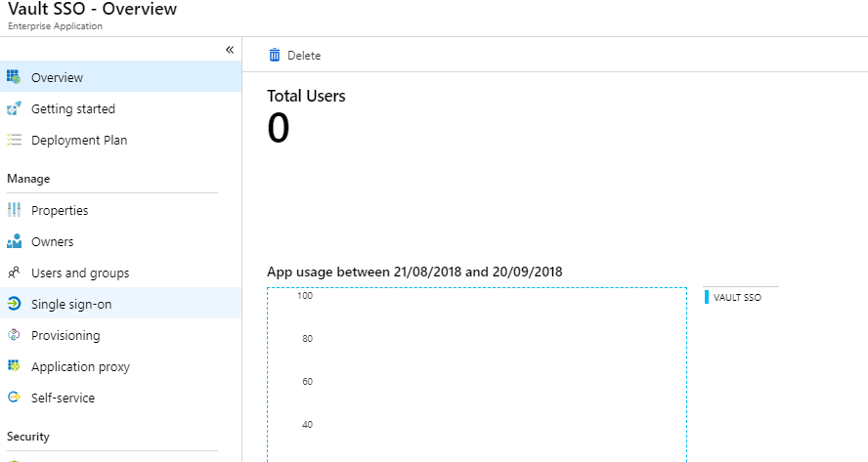The height and width of the screenshot is (462, 868).
Task: Click the Overview grid icon
Action: [x=14, y=77]
